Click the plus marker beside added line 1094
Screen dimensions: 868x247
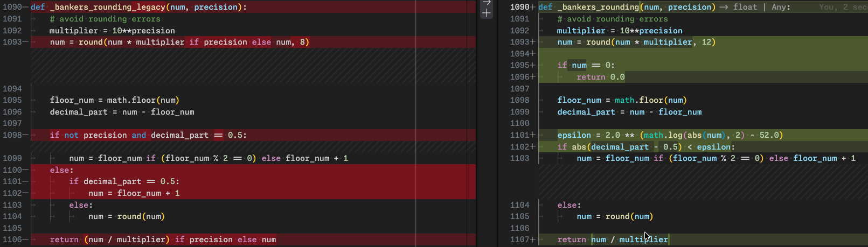click(533, 54)
